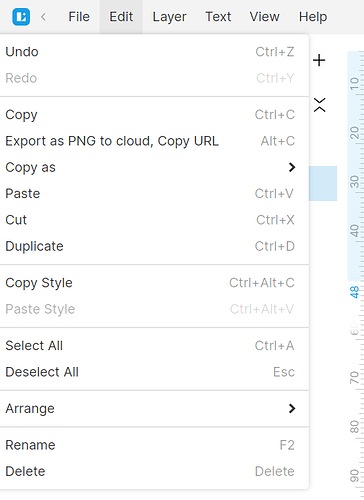This screenshot has height=500, width=364.
Task: Open the View menu
Action: click(x=264, y=17)
